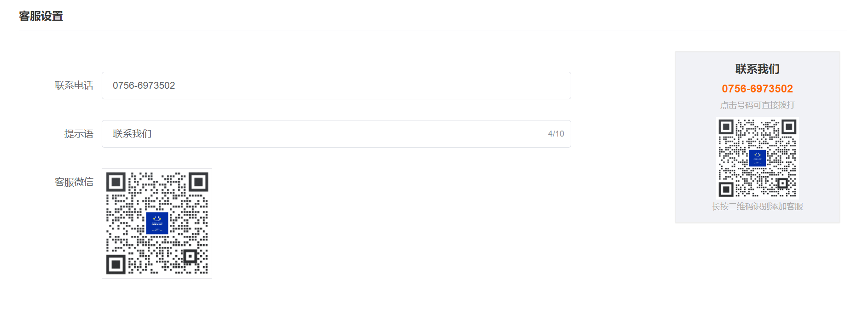Click the 联系电话 phone number input field
The height and width of the screenshot is (326, 868).
point(336,86)
